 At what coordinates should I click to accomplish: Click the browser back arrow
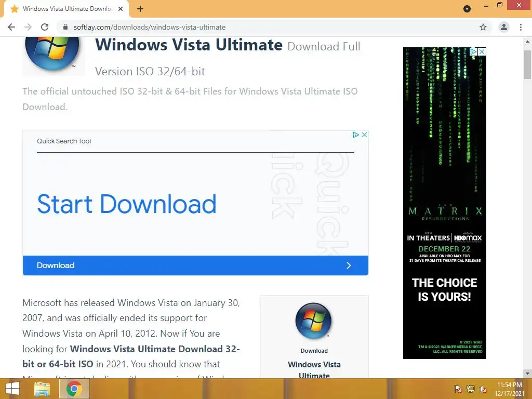[x=11, y=27]
